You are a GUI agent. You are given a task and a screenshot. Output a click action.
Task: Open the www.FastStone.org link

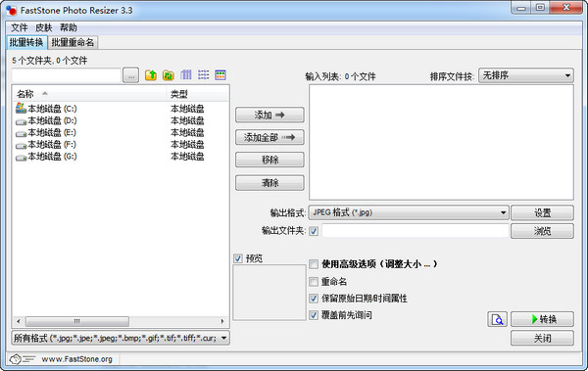(x=76, y=359)
